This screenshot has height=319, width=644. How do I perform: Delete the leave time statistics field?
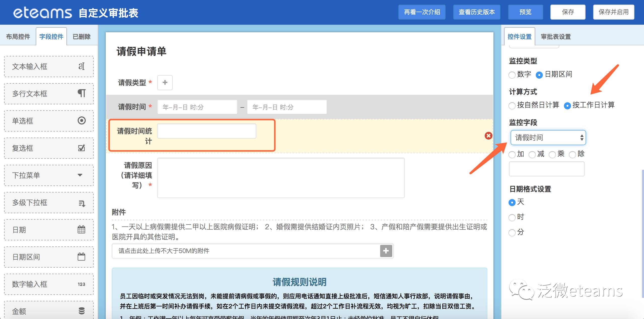click(x=488, y=136)
